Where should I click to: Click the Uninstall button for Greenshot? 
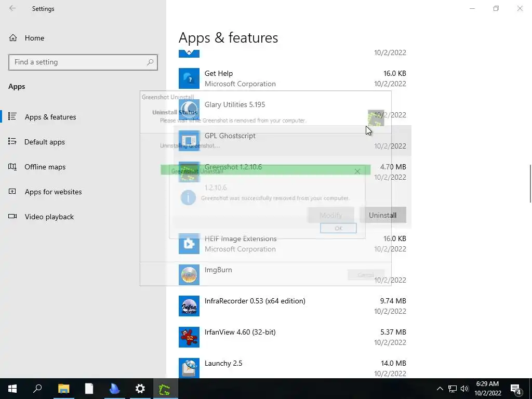click(x=382, y=215)
